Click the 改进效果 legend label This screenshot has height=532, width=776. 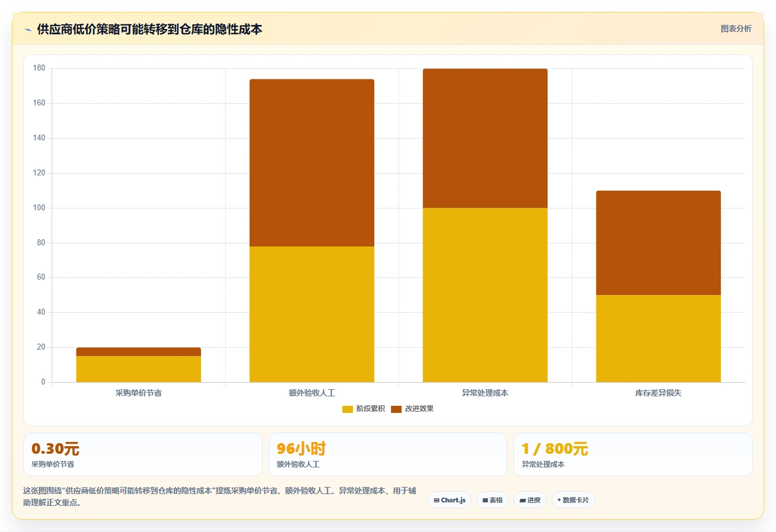[419, 409]
